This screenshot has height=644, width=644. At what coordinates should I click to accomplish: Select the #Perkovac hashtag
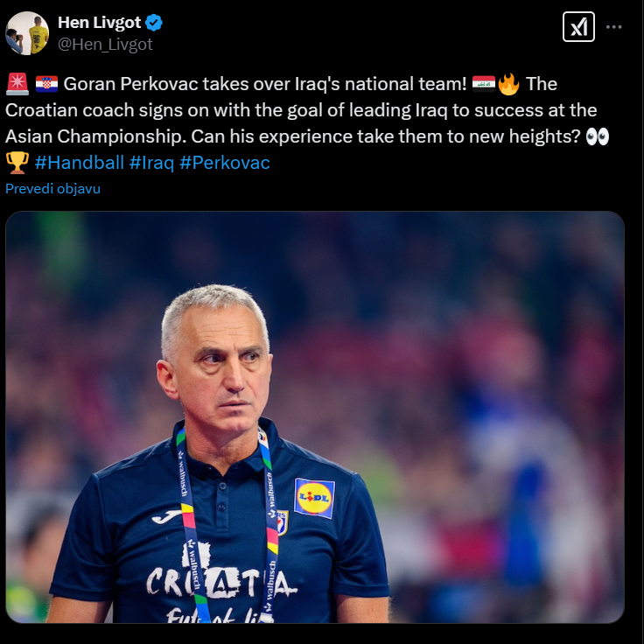click(225, 163)
